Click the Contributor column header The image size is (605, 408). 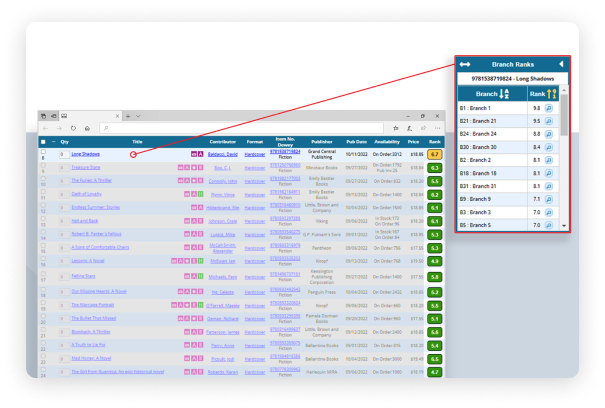coord(223,142)
